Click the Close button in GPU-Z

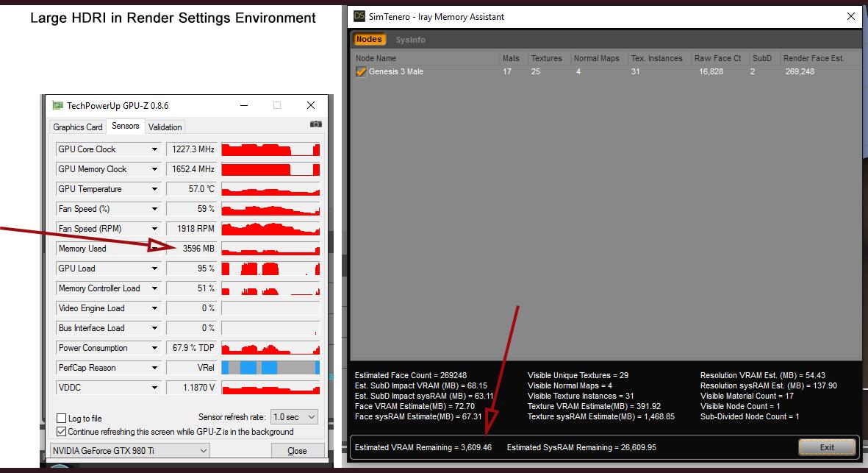coord(297,451)
